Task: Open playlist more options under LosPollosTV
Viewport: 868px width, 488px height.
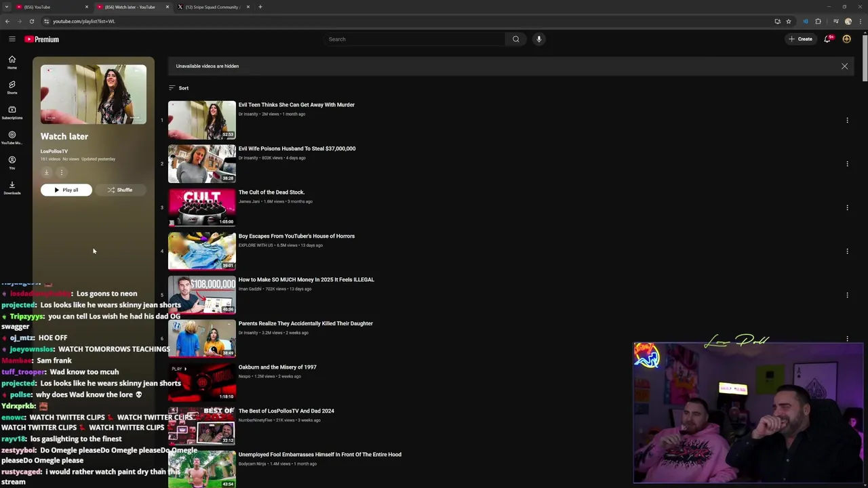Action: pyautogui.click(x=61, y=172)
